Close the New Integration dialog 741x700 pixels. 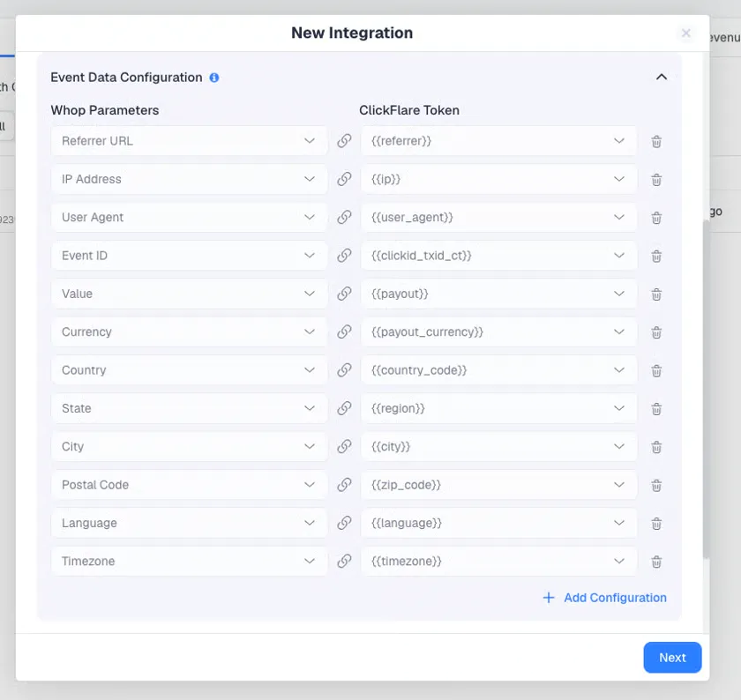tap(685, 34)
